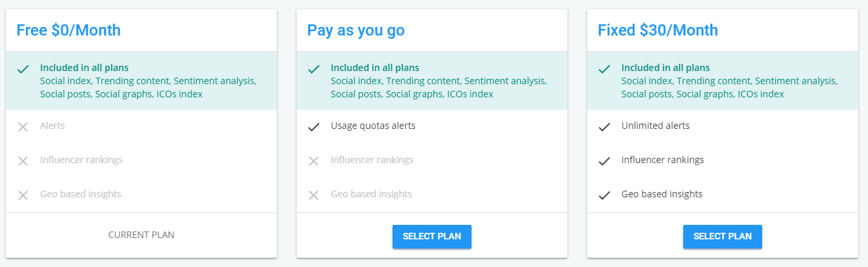Click the teal checkmark in the Fixed plan's included section
Viewport: 868px width, 267px height.
click(604, 69)
